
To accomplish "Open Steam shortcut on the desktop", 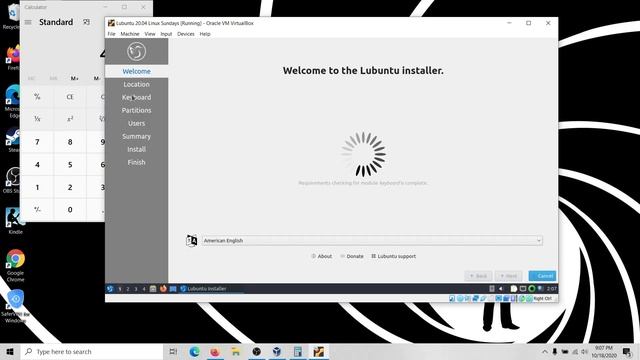I will pos(13,140).
